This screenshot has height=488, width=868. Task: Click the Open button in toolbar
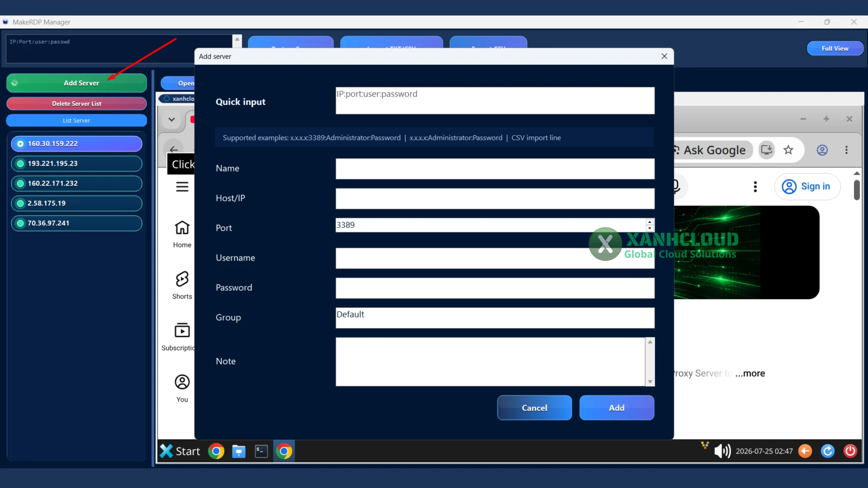point(178,83)
